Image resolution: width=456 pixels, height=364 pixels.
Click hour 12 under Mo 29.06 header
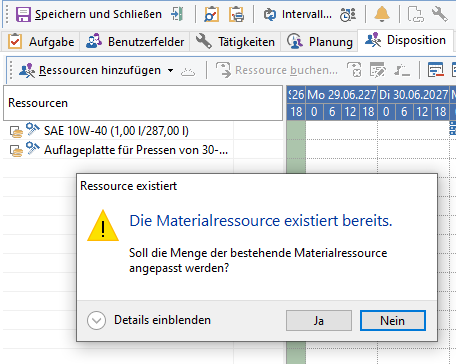pyautogui.click(x=350, y=112)
